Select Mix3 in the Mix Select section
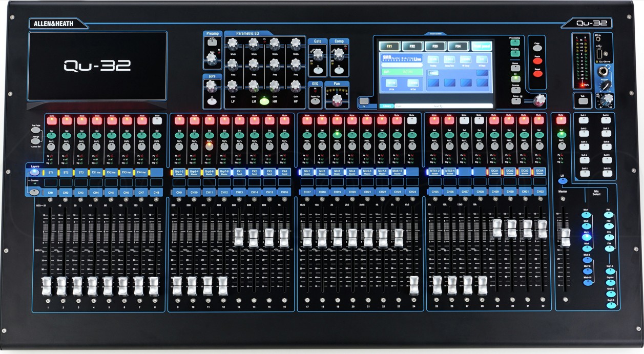The image size is (644, 354). pyautogui.click(x=587, y=237)
